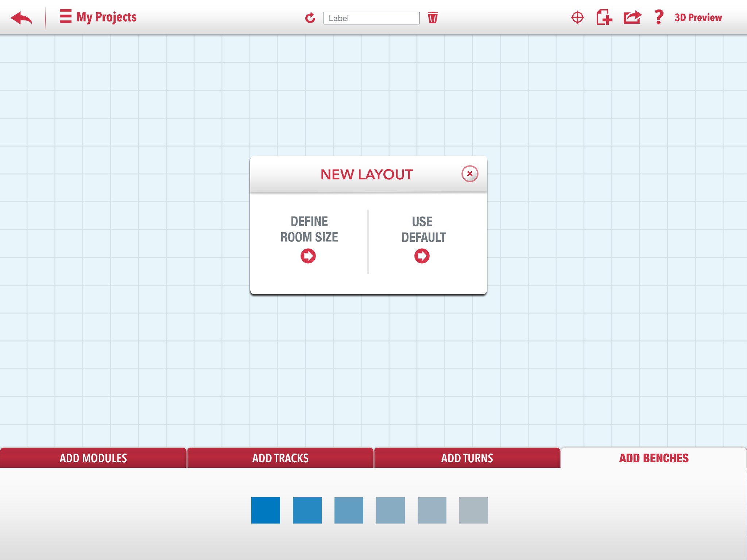This screenshot has height=560, width=747.
Task: Open the My Projects hamburger menu
Action: pos(66,17)
